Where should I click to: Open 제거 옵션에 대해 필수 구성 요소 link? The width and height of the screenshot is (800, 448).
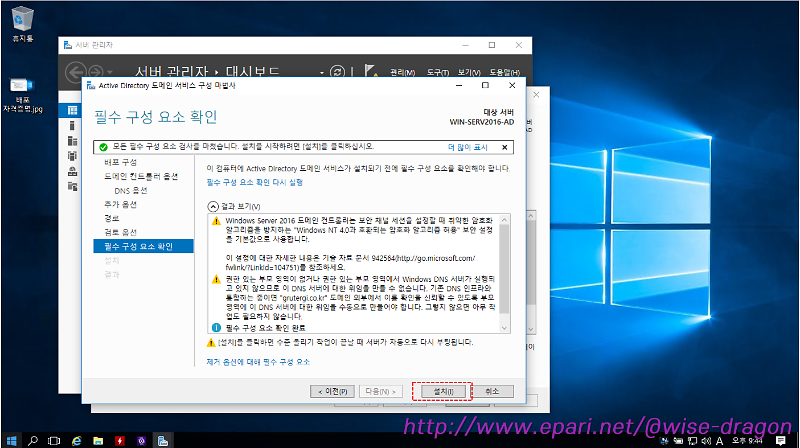coord(258,362)
